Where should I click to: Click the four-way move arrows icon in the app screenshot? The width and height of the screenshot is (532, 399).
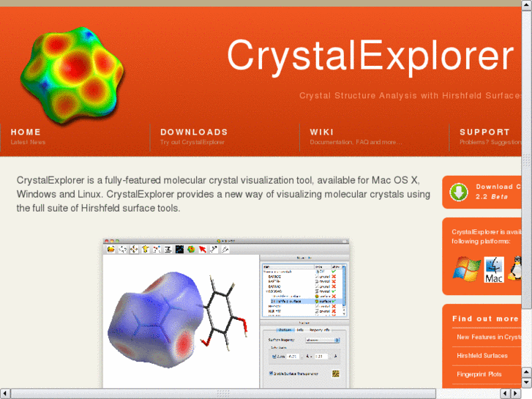coord(134,250)
